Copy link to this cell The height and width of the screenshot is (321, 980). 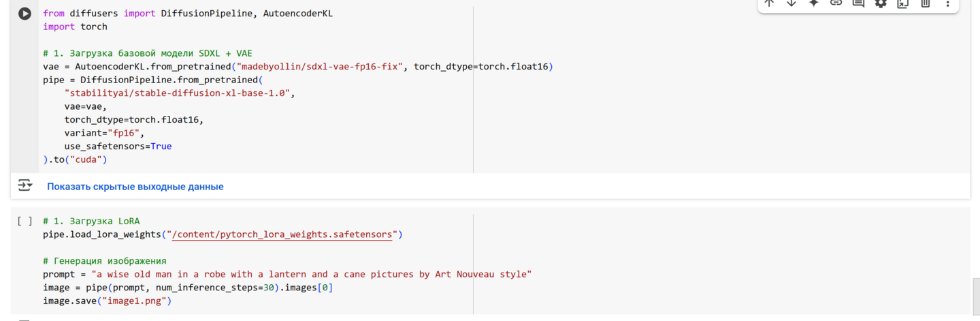point(836,3)
